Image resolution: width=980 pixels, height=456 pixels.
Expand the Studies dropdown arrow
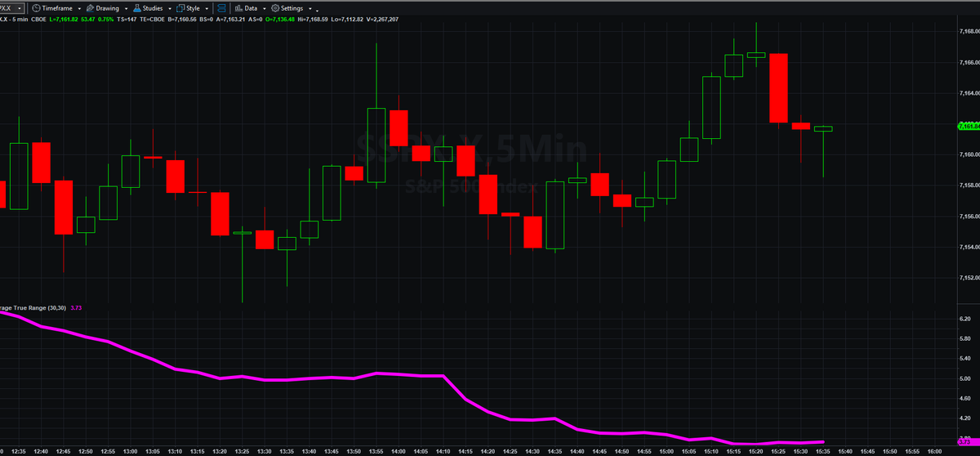click(x=170, y=8)
